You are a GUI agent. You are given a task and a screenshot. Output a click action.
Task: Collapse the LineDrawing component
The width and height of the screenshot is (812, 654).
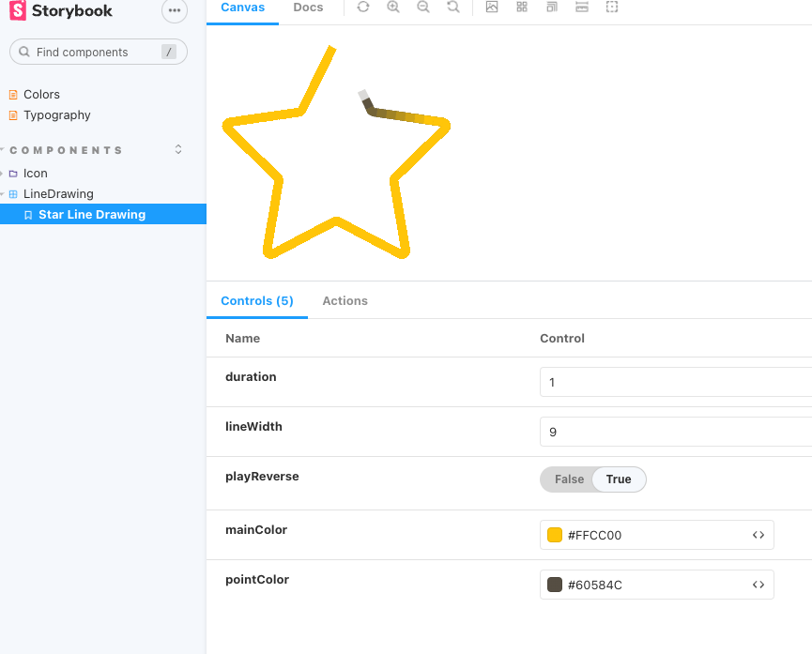(x=58, y=193)
